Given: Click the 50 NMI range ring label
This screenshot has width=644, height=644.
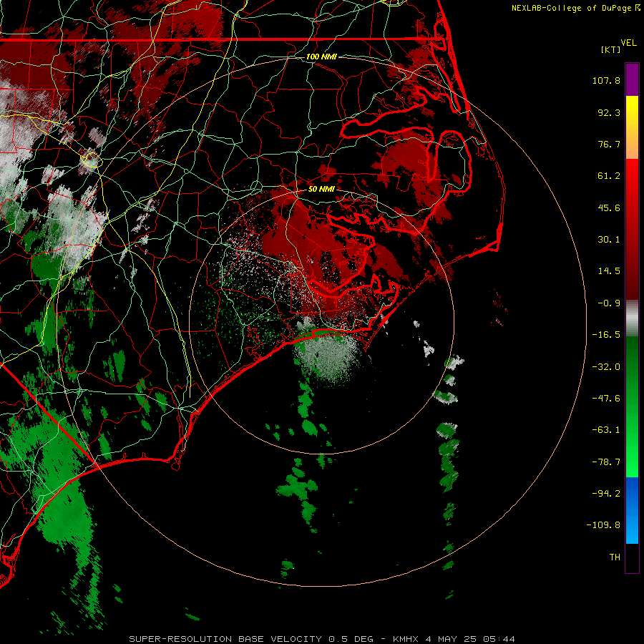Looking at the screenshot, I should click(321, 189).
